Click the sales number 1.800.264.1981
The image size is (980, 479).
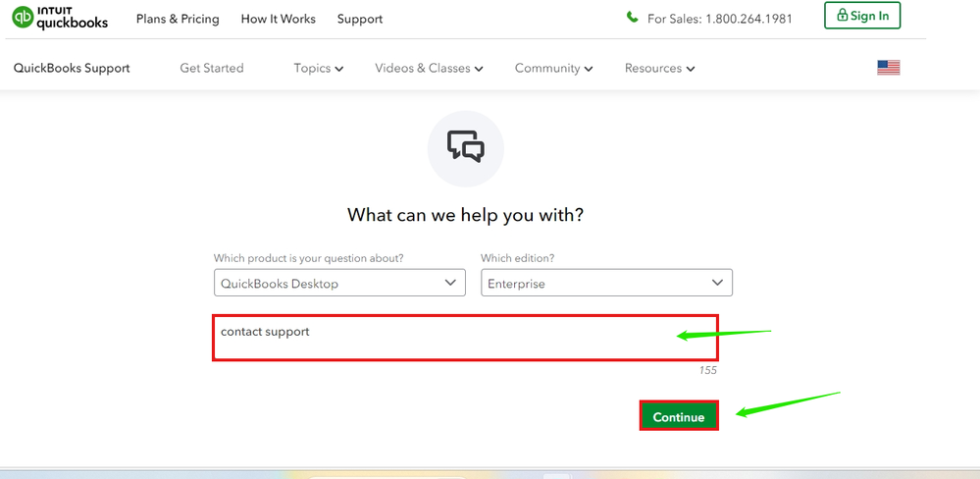click(x=748, y=19)
